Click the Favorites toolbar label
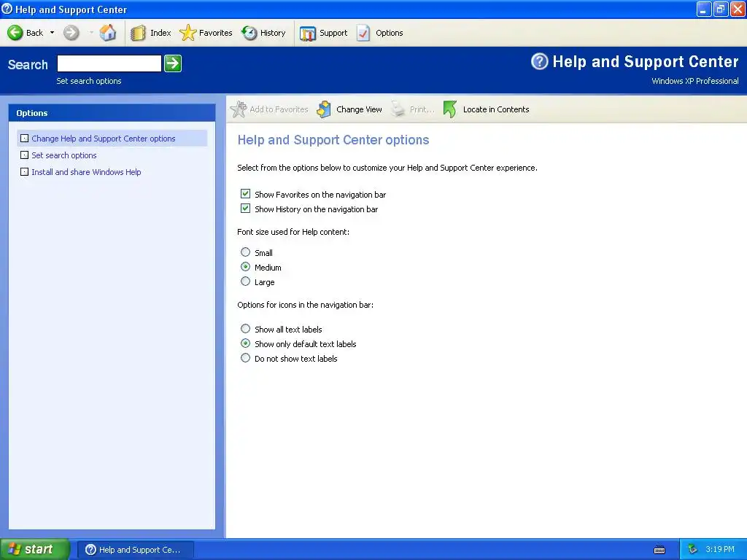 tap(215, 33)
